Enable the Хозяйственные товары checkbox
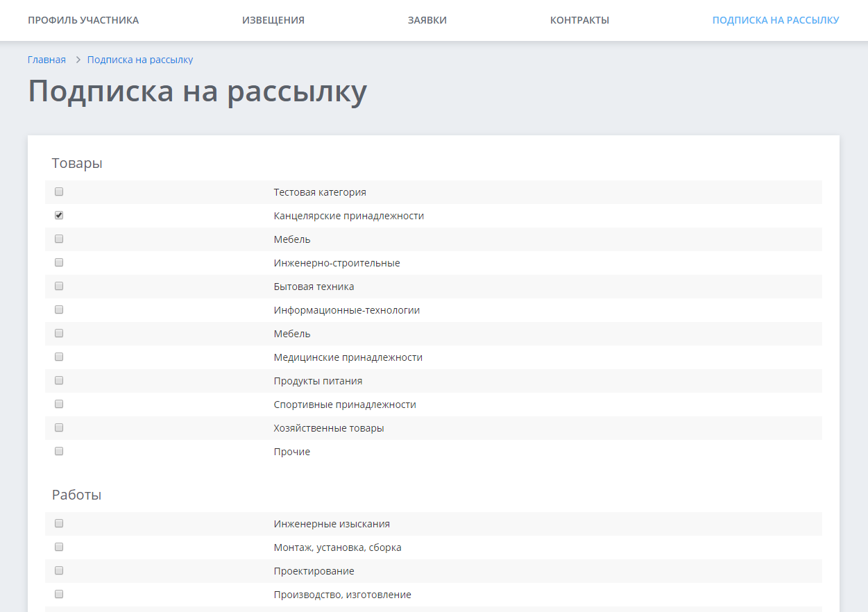This screenshot has height=612, width=868. point(59,427)
